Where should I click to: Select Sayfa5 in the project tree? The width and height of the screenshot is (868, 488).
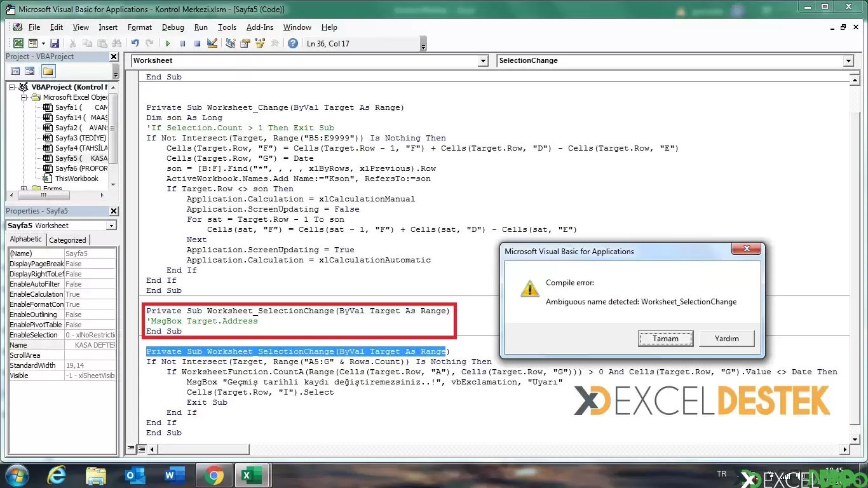(x=75, y=158)
